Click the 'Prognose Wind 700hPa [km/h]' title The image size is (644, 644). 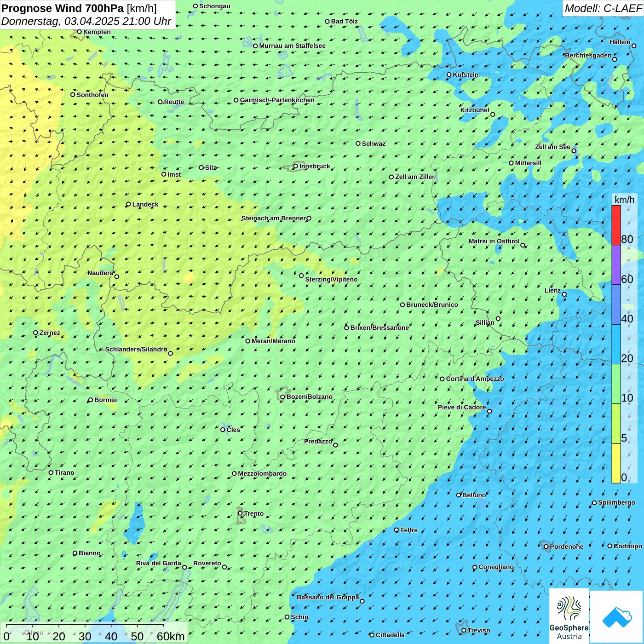tap(79, 8)
